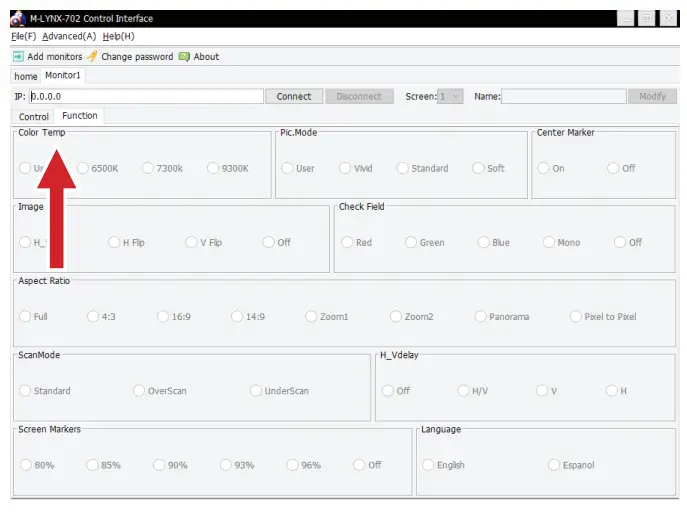Image resolution: width=687 pixels, height=512 pixels.
Task: Select 90% screen marker
Action: 170,465
